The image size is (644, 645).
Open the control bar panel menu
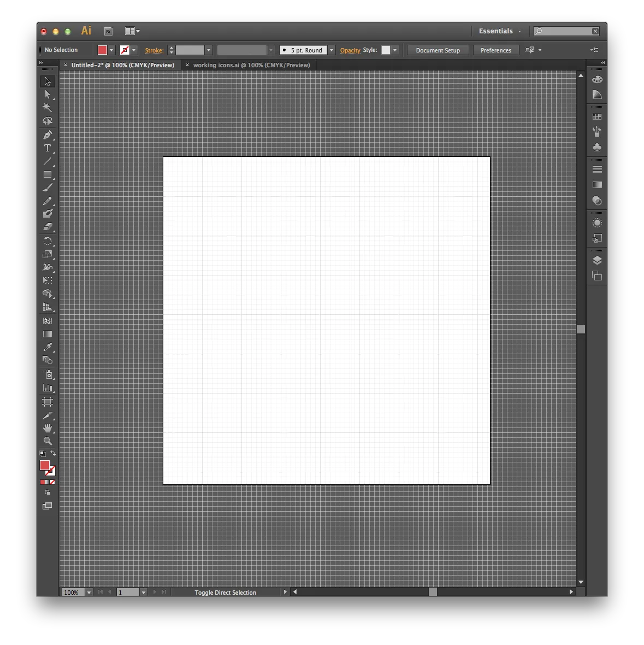[x=594, y=50]
